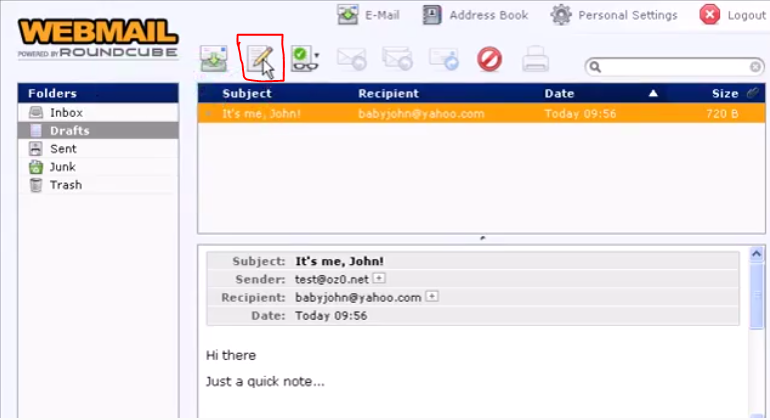This screenshot has height=420, width=770.
Task: Click the Inbox folder icon
Action: coord(36,112)
